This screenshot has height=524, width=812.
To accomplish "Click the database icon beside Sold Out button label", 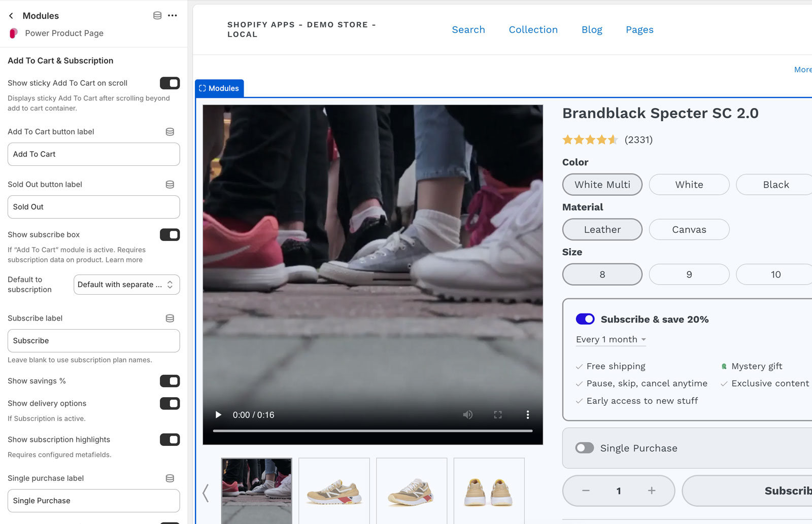I will tap(170, 184).
